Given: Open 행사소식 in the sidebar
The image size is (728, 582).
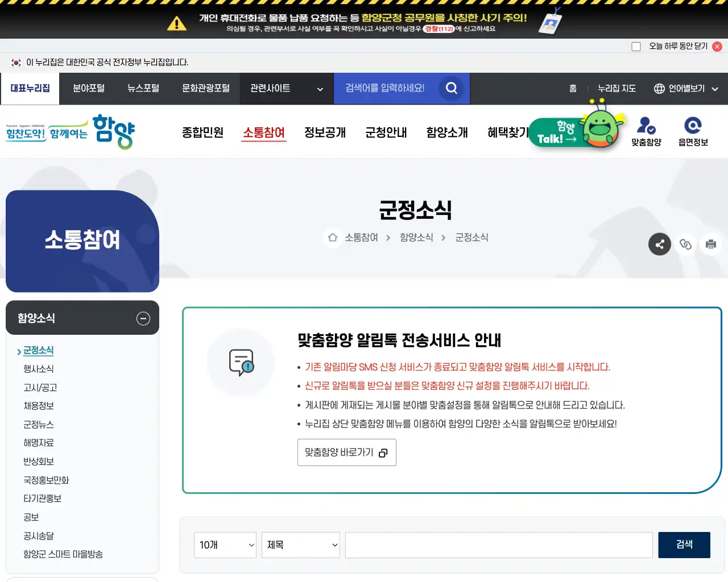Looking at the screenshot, I should coord(38,368).
